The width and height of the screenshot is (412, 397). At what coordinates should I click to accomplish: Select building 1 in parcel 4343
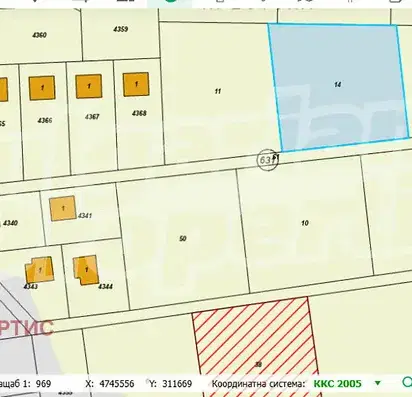point(40,270)
